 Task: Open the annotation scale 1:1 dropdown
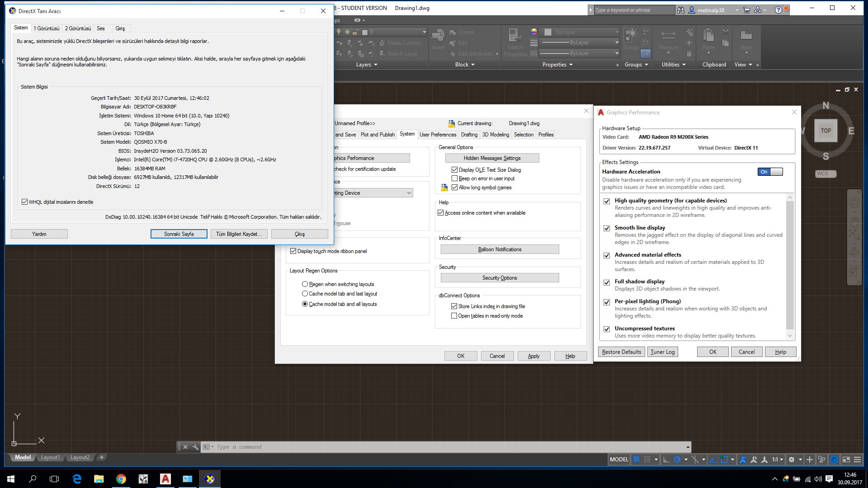[x=782, y=460]
